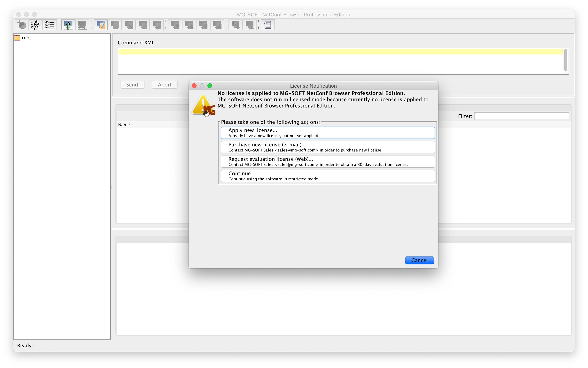Click the document braces icon in toolbar
The width and height of the screenshot is (588, 368).
[267, 25]
